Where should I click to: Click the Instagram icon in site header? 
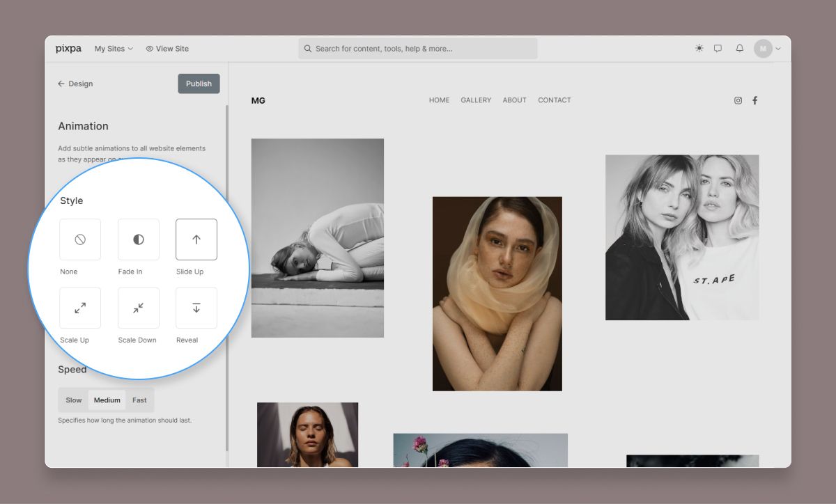click(738, 100)
